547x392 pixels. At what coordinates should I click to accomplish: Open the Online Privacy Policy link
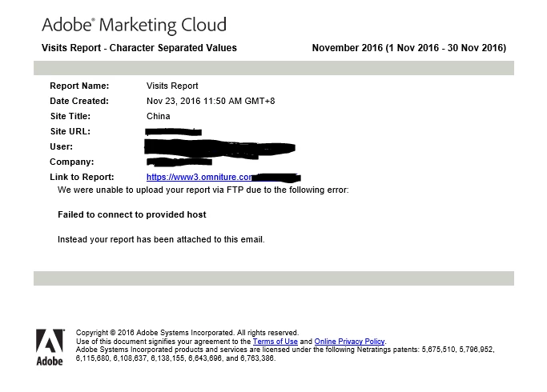tap(349, 342)
